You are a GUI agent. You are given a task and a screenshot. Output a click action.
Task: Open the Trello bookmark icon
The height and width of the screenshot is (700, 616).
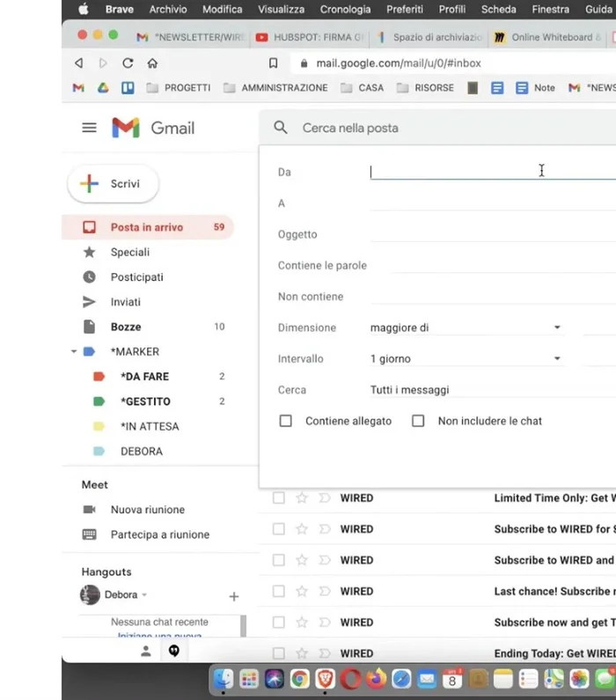pos(128,88)
